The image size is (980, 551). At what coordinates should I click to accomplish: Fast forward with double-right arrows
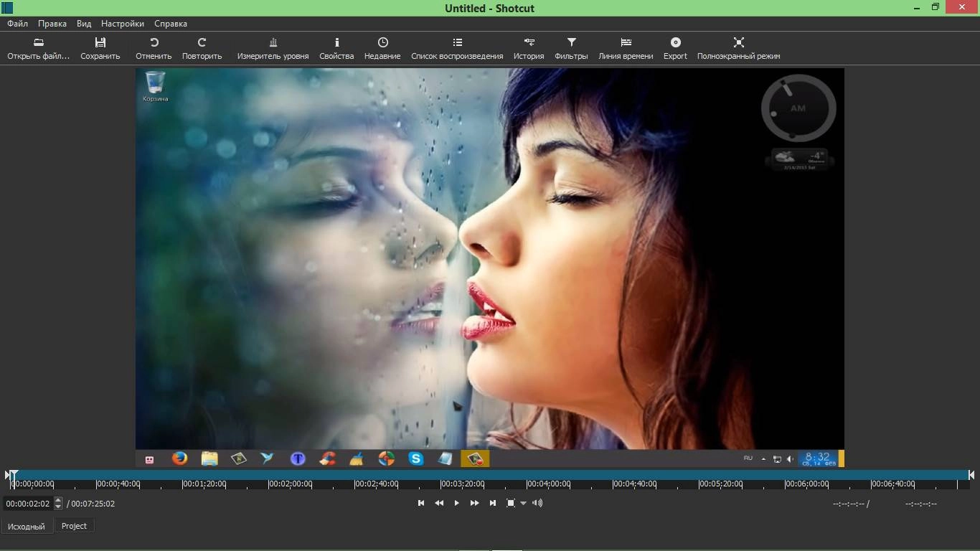[474, 503]
